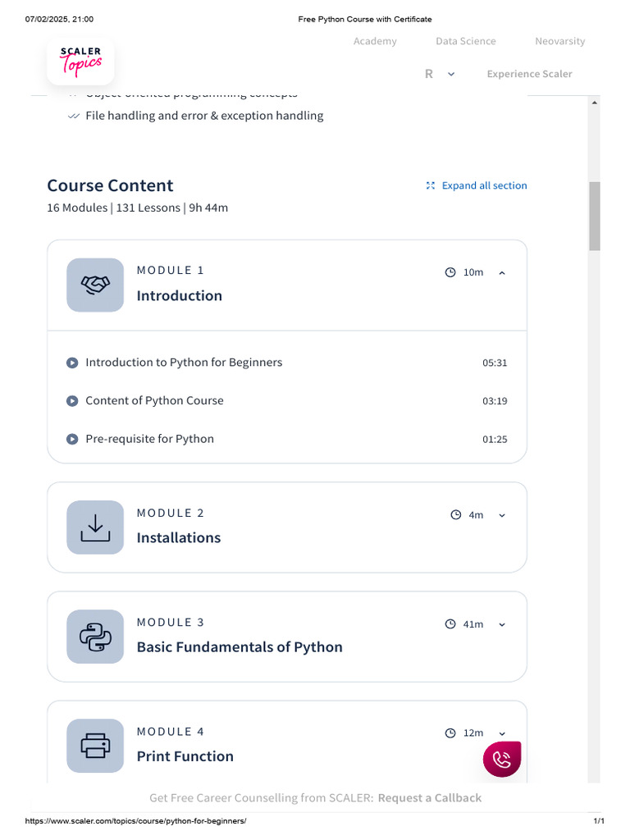This screenshot has height=840, width=630.
Task: Play the Content of Python Course lesson
Action: coord(72,401)
